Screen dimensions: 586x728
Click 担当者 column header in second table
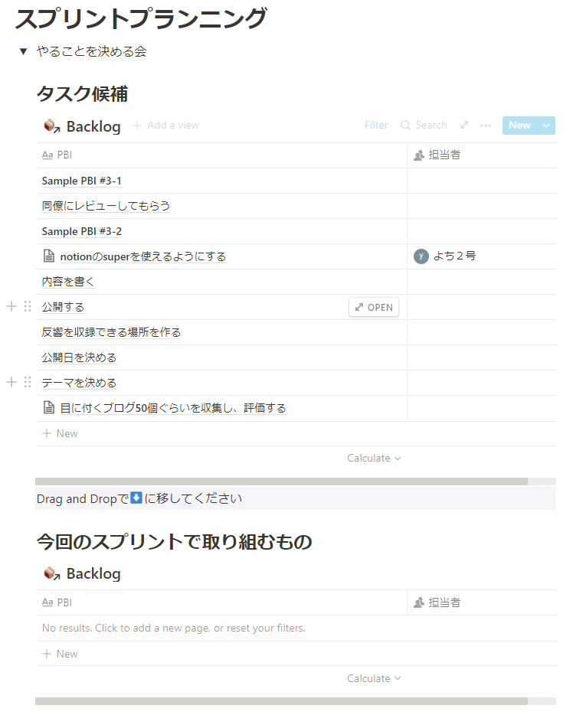click(x=482, y=602)
